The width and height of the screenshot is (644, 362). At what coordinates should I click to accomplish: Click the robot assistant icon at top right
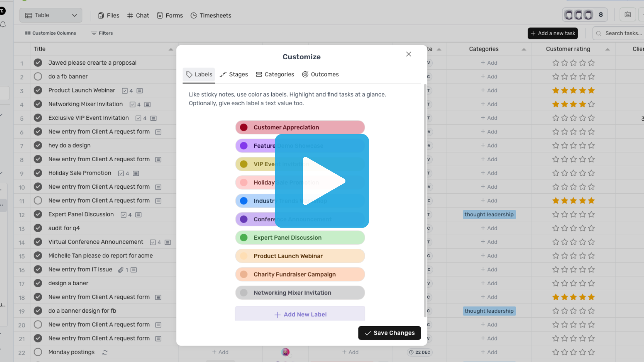click(x=628, y=14)
